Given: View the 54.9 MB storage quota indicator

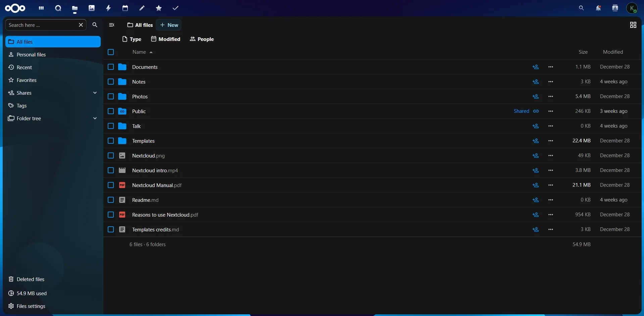Looking at the screenshot, I should click(x=31, y=293).
